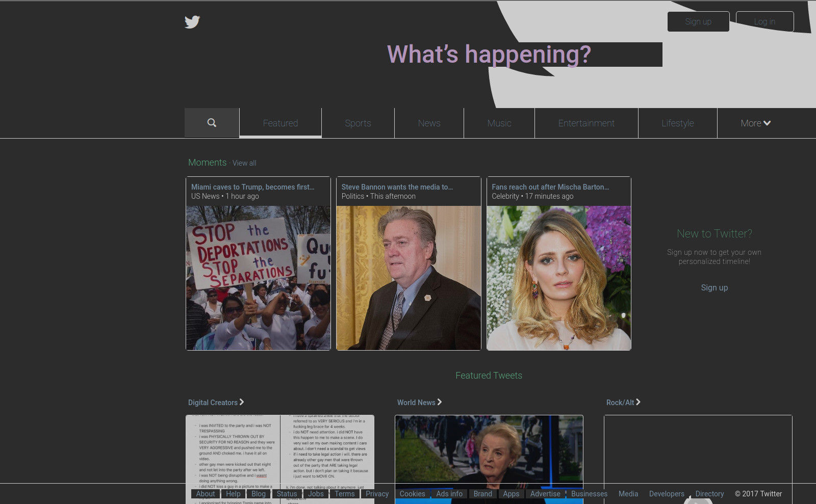The image size is (816, 504).
Task: Expand the Digital Creators category
Action: [x=216, y=402]
